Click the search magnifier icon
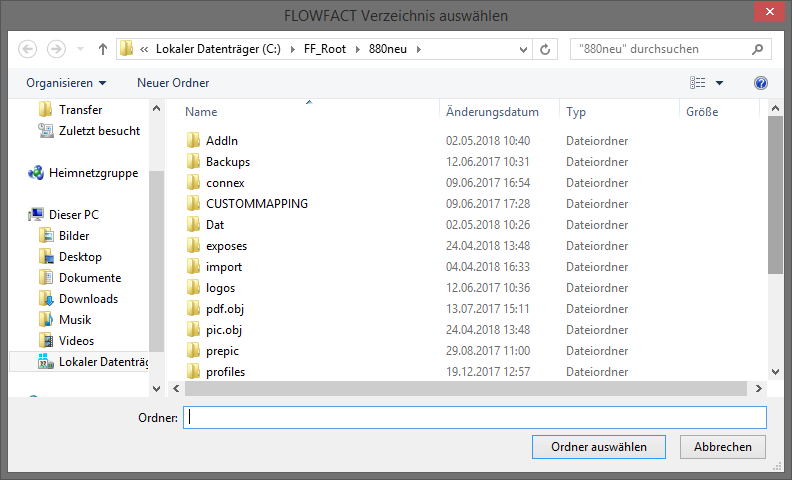This screenshot has width=792, height=480. pos(757,49)
